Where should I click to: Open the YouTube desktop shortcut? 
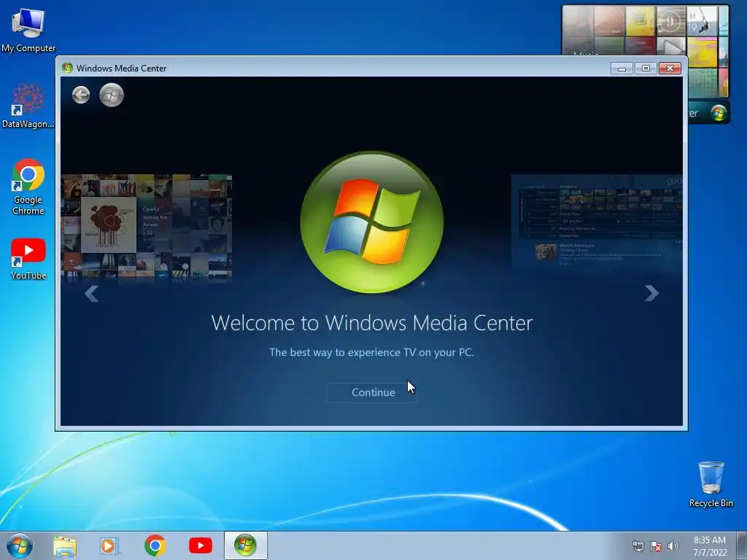tap(28, 259)
